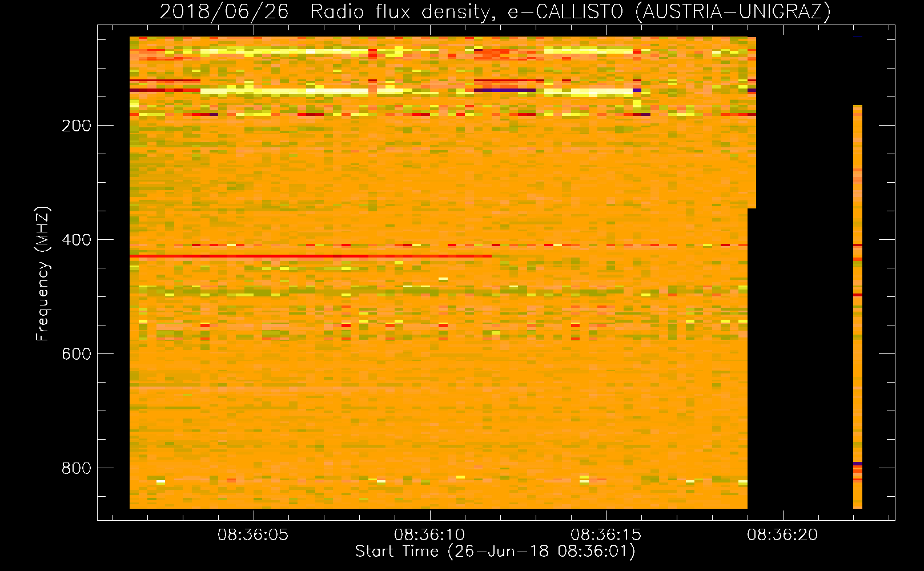924x571 pixels.
Task: Click the 200 frequency tick label
Action: pos(77,126)
